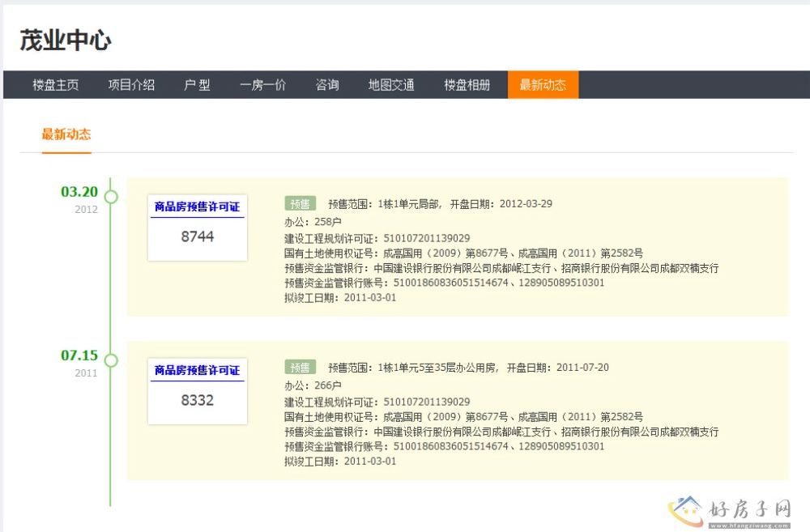
Task: Click 商品房预售许可证 title on the 8744 card
Action: 197,207
